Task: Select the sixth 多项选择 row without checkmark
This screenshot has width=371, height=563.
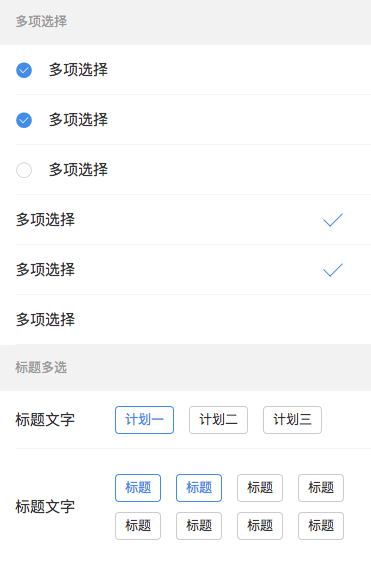Action: coord(185,320)
